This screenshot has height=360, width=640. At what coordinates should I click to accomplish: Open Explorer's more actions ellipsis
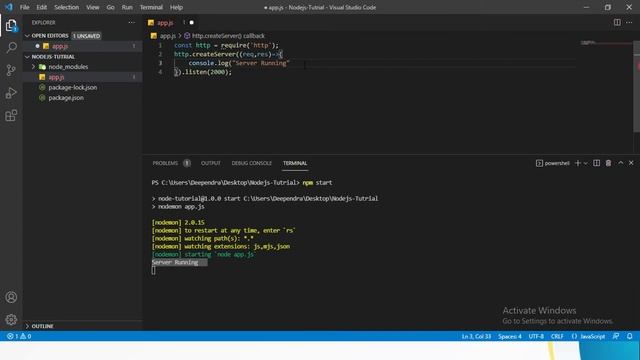131,22
